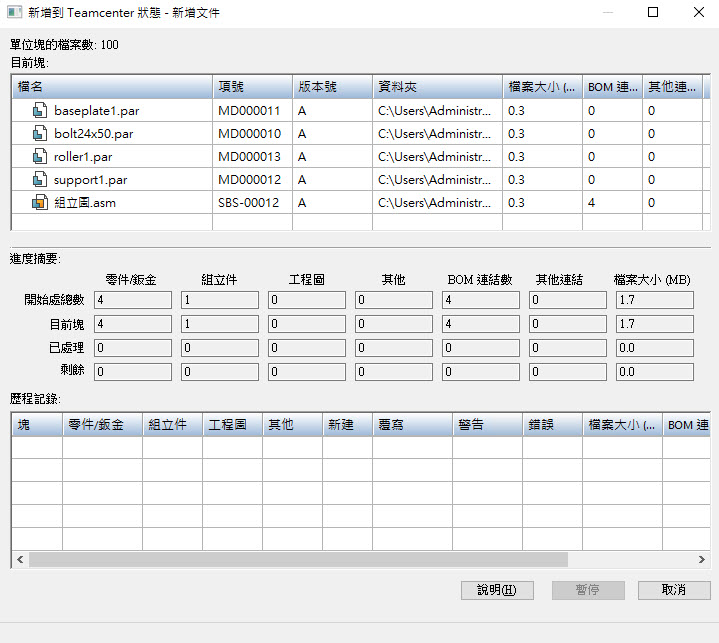Select the baseplate1.par file name

pos(96,111)
